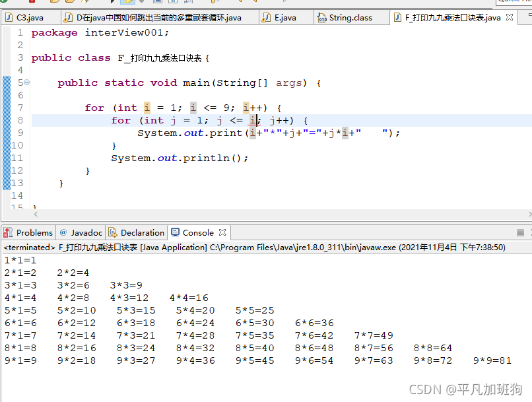Image resolution: width=532 pixels, height=402 pixels.
Task: Click console output '4*4=16'
Action: pyautogui.click(x=189, y=298)
